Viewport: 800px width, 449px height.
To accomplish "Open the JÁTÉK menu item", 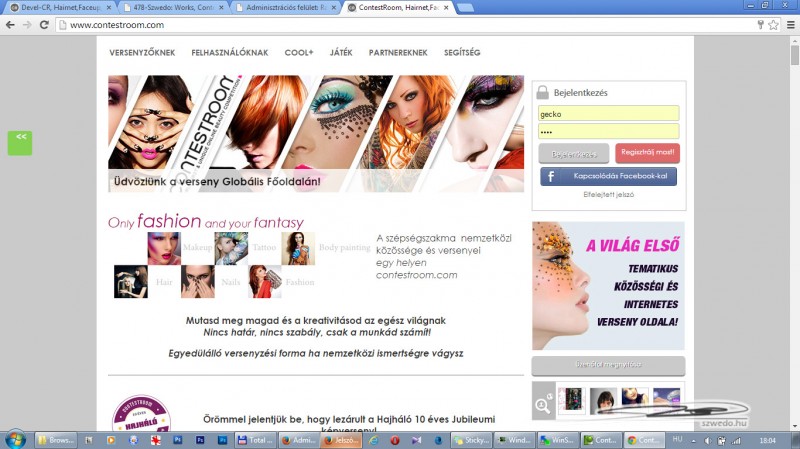I will tap(341, 53).
